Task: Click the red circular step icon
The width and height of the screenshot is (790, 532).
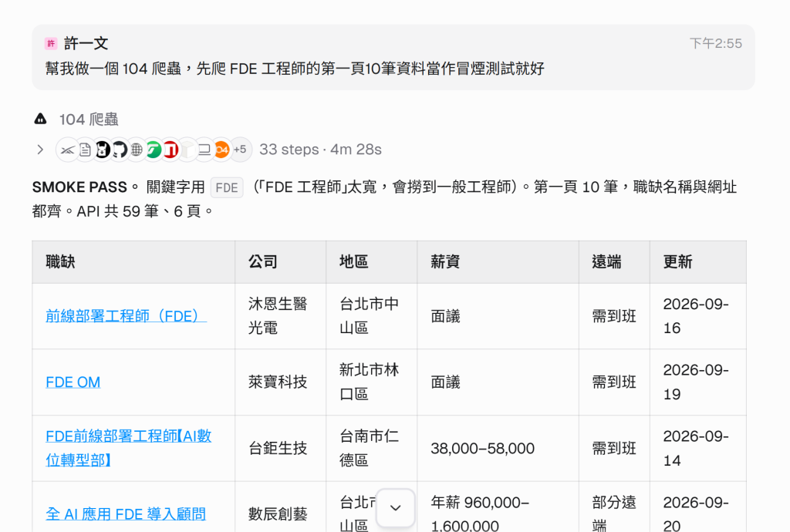Action: tap(170, 150)
